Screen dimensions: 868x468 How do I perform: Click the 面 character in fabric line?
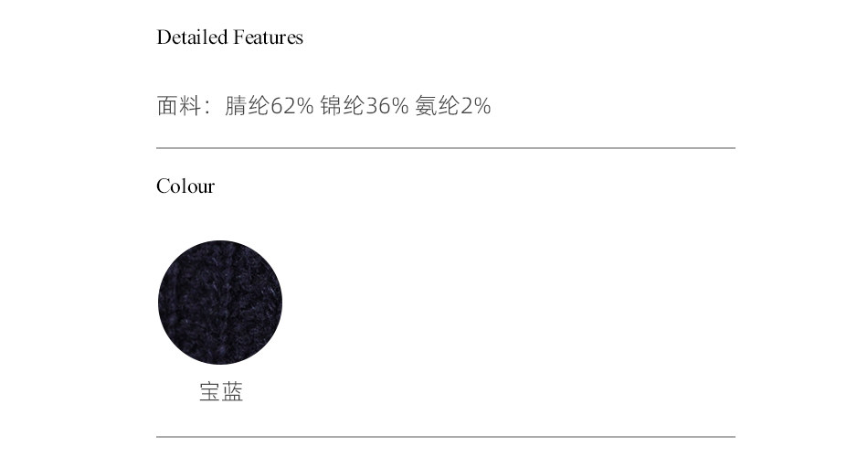[x=167, y=106]
